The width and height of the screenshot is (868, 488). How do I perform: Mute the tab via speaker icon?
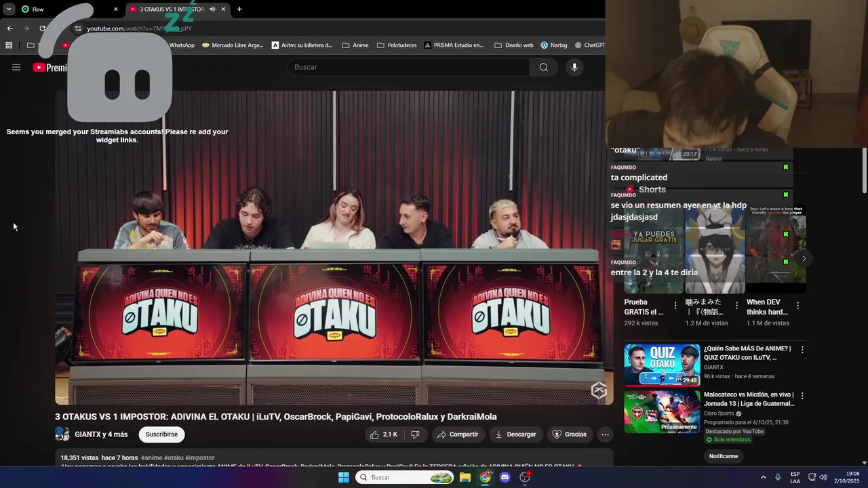(x=212, y=9)
